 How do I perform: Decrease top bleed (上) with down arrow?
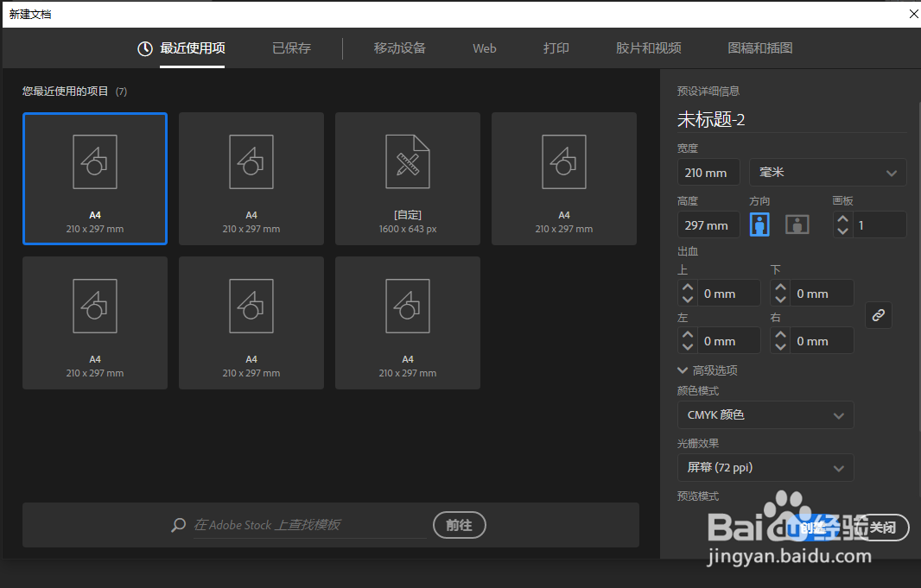click(688, 299)
